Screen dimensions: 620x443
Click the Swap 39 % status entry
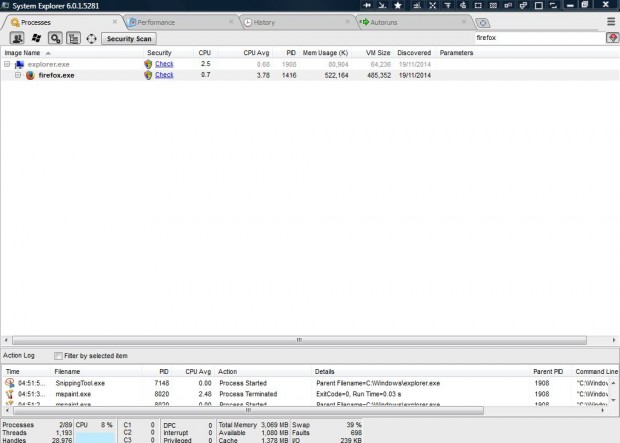tap(327, 425)
